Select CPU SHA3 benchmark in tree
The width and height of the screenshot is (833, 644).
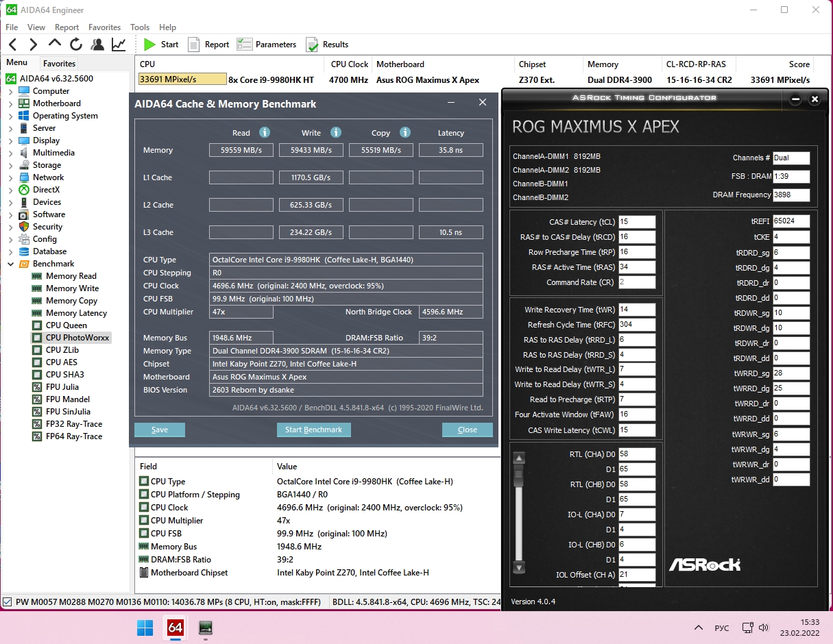[x=64, y=375]
